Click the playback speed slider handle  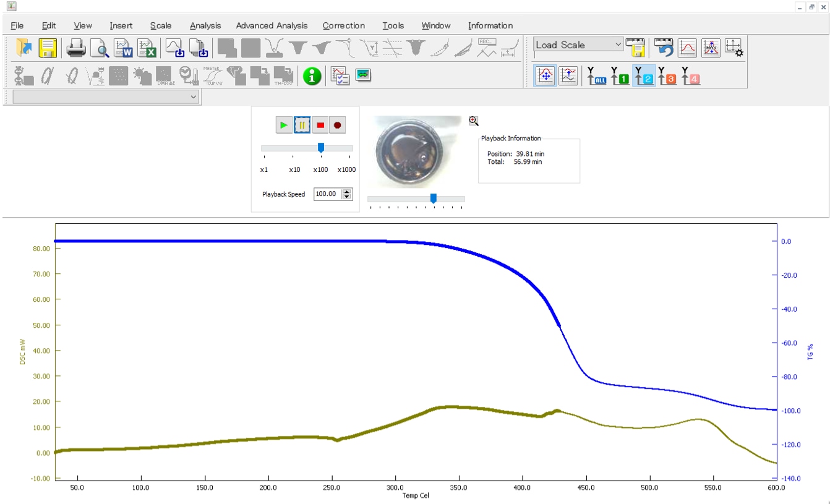coord(321,148)
